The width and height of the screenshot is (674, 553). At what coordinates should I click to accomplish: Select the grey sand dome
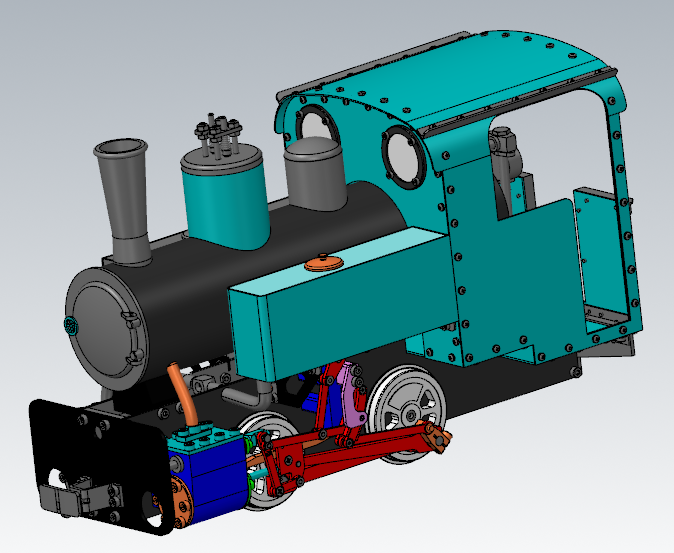(x=315, y=174)
